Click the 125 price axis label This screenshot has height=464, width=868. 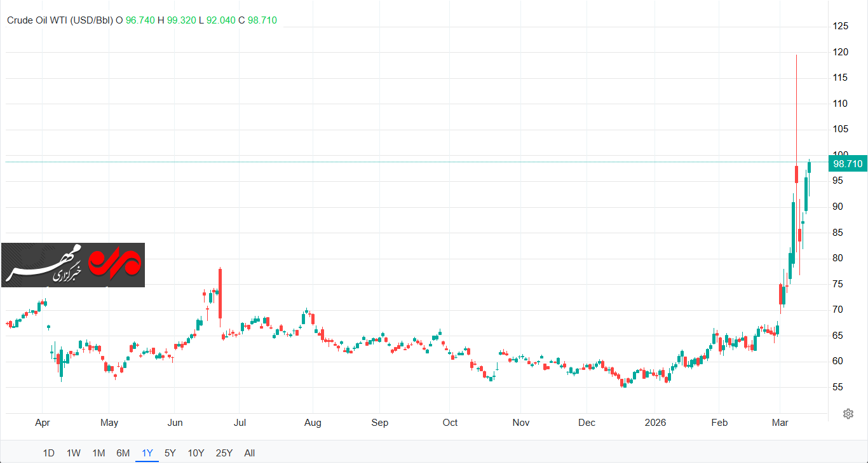pyautogui.click(x=840, y=26)
